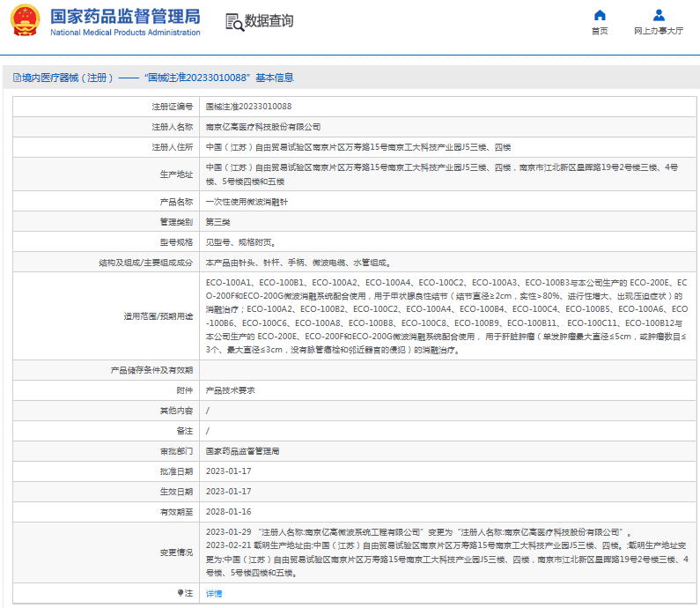Click the 见型号、规格附页 value

(240, 242)
